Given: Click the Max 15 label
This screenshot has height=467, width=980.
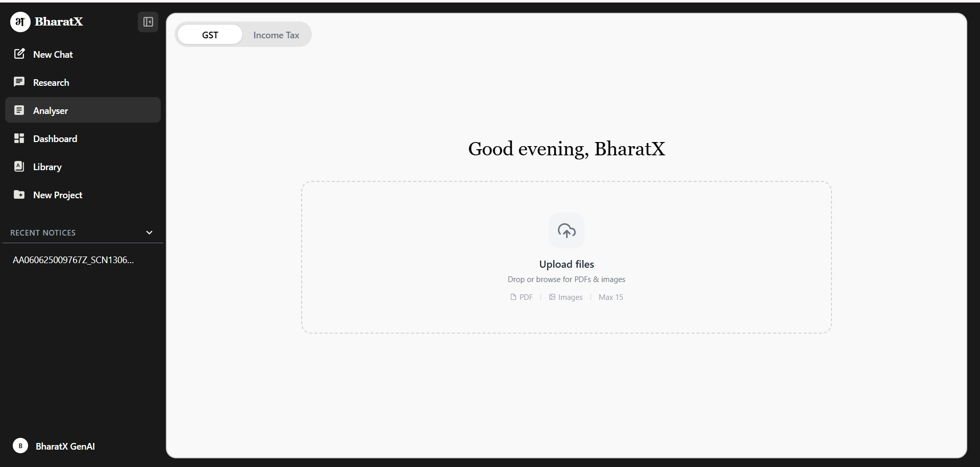Looking at the screenshot, I should pos(611,297).
